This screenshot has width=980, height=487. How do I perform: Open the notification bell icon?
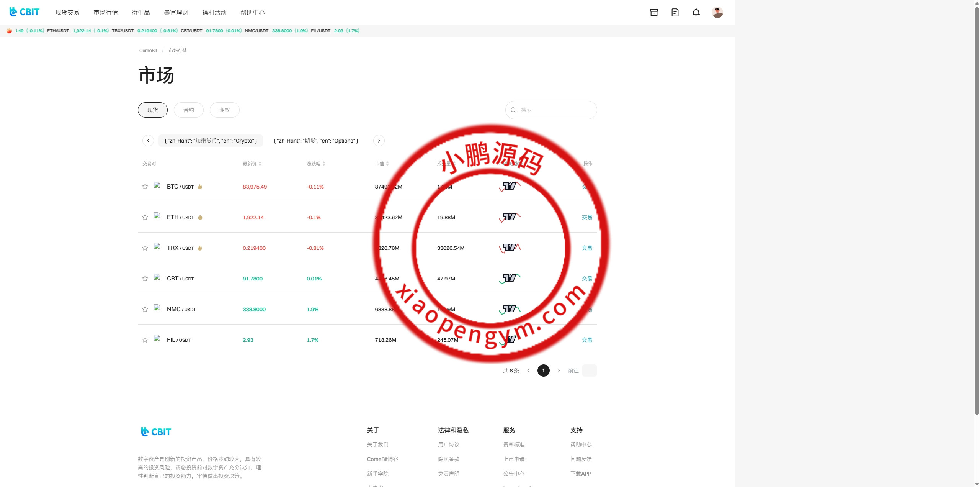click(x=696, y=13)
